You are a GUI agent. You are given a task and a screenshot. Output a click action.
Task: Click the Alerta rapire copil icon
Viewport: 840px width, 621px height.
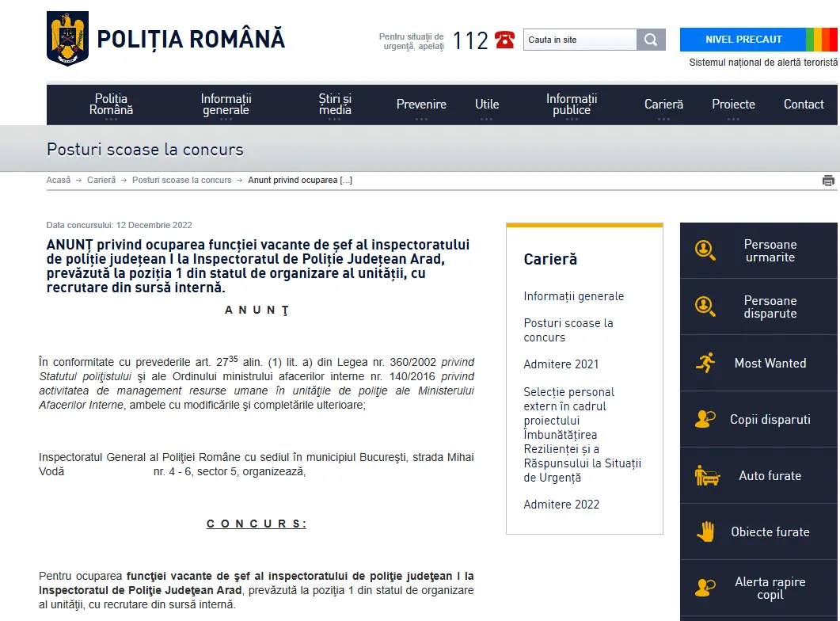coord(705,588)
